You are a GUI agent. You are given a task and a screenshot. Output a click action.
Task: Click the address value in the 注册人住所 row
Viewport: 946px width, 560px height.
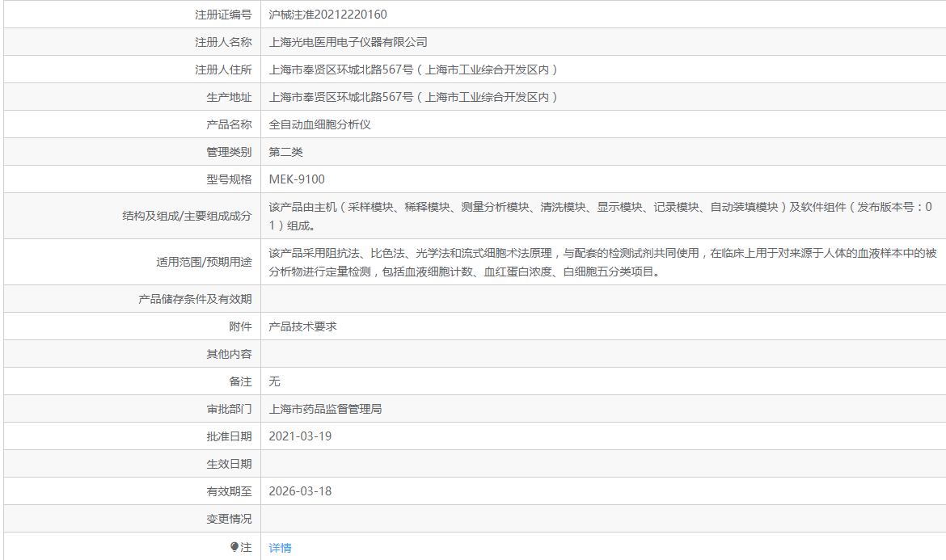pyautogui.click(x=414, y=69)
